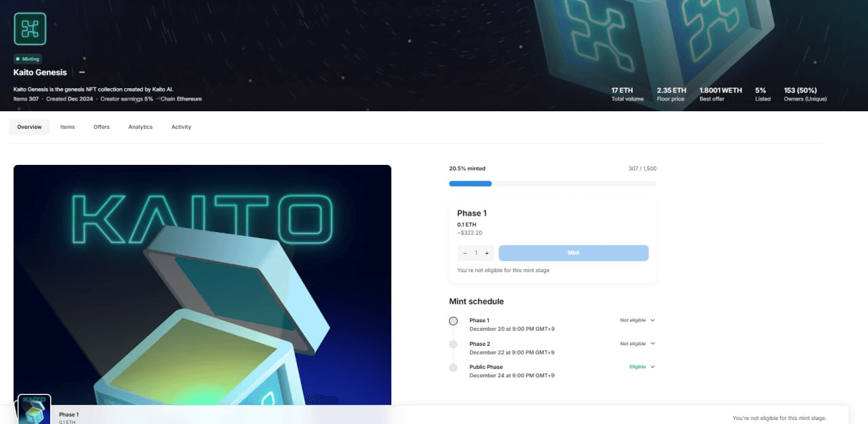Select the Phase 1 schedule marker circle
868x424 pixels.
tap(453, 321)
